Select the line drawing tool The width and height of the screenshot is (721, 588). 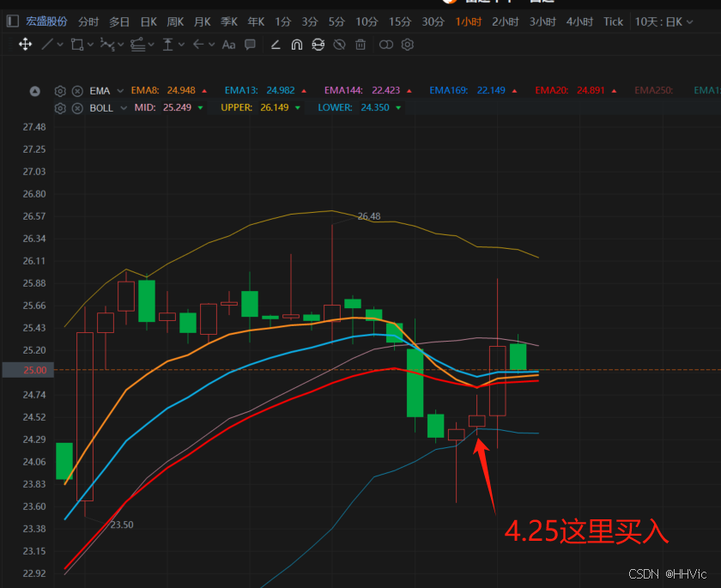pyautogui.click(x=47, y=45)
